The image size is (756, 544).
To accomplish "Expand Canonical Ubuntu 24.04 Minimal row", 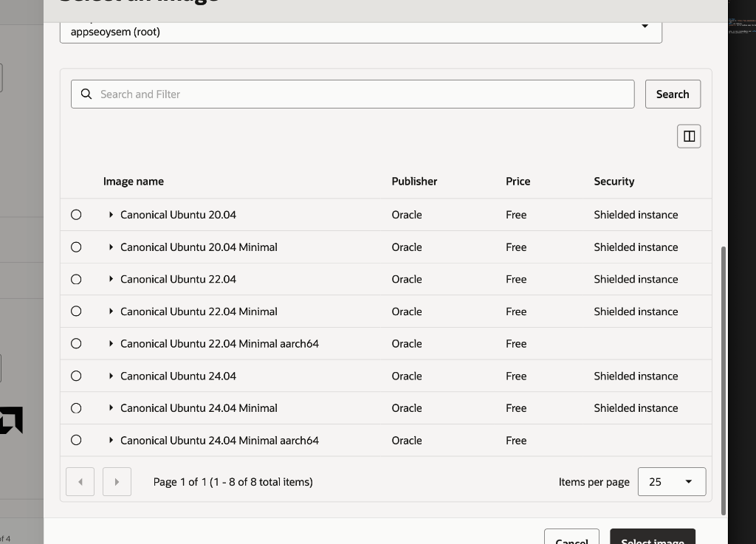I will pos(111,408).
